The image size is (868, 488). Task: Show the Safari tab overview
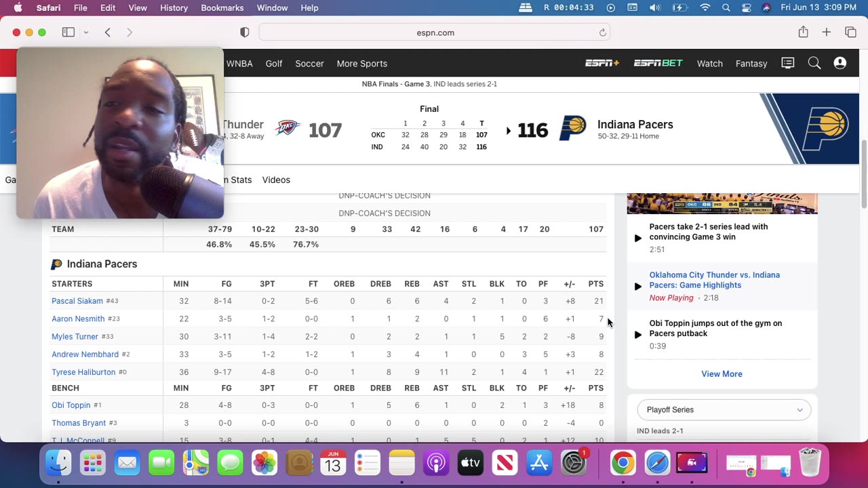tap(850, 33)
